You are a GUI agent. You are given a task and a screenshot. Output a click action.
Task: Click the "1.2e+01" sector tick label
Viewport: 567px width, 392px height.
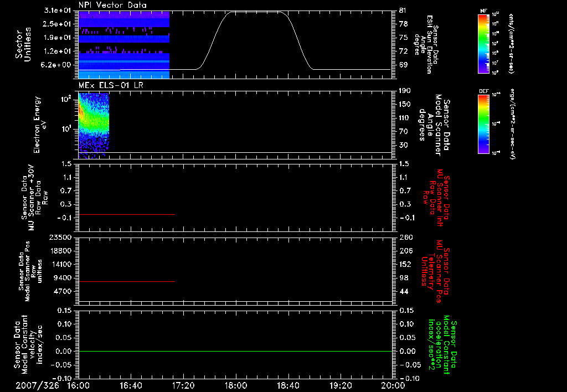pos(57,51)
